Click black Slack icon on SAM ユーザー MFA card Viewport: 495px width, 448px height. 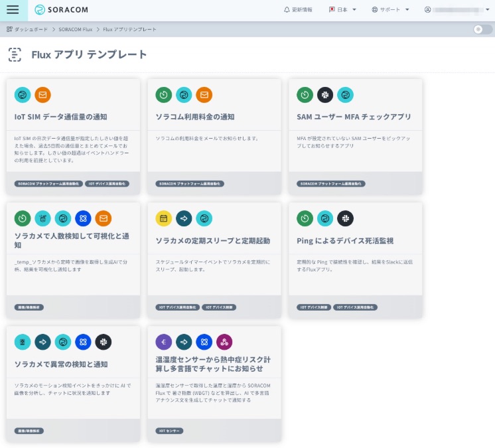click(x=325, y=95)
